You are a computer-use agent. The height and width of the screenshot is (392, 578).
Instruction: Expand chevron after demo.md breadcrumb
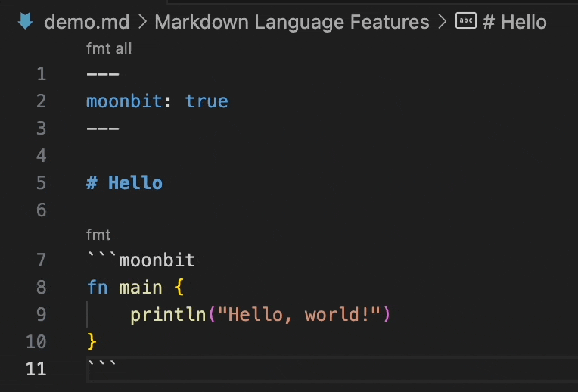point(143,22)
